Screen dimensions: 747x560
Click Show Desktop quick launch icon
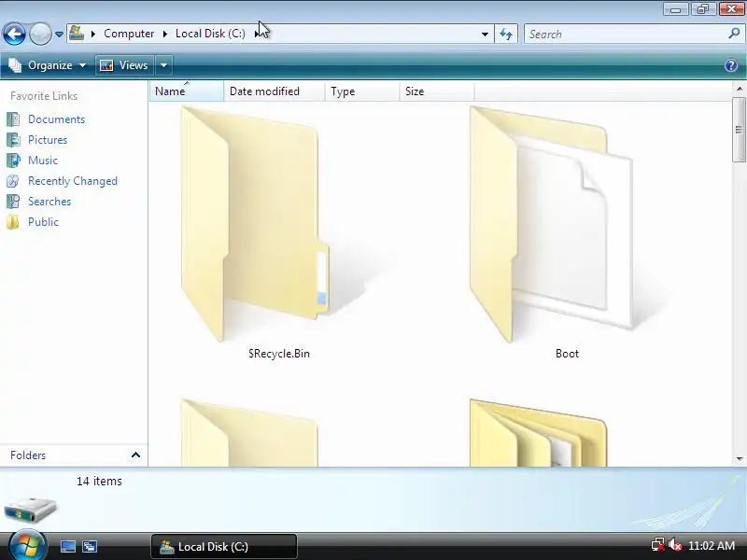pos(67,546)
